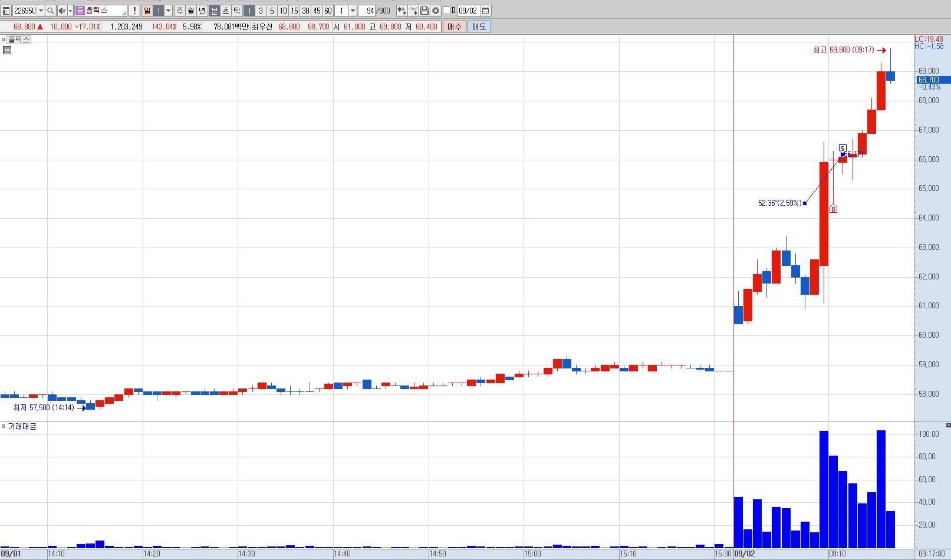Select the 분 (minute) chart toggle

point(215,11)
